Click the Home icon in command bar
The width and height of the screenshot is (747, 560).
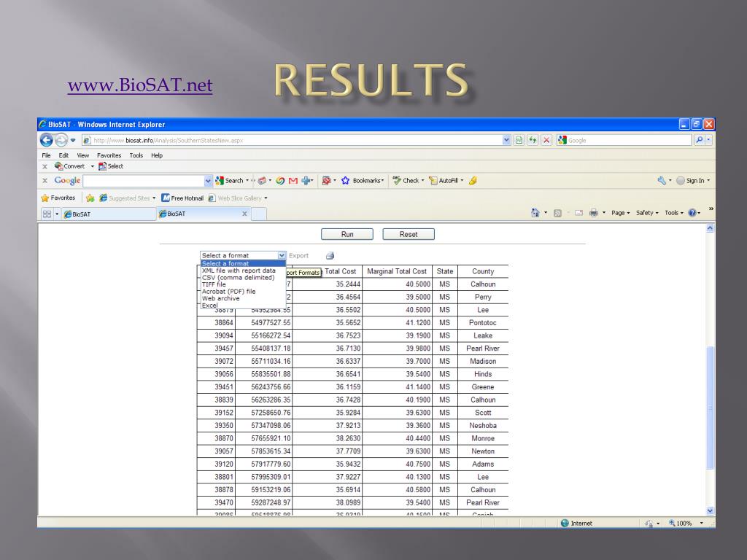tap(535, 213)
